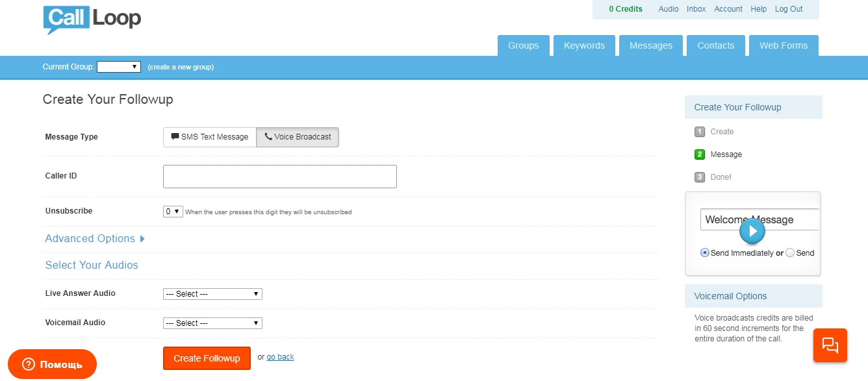
Task: Select the second Send radio option
Action: (790, 253)
